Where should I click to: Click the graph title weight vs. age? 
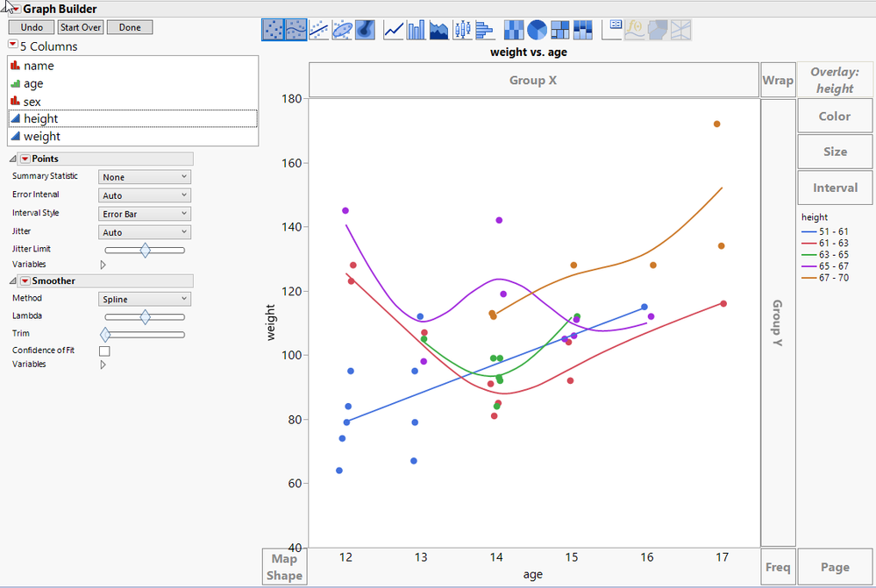pyautogui.click(x=529, y=53)
